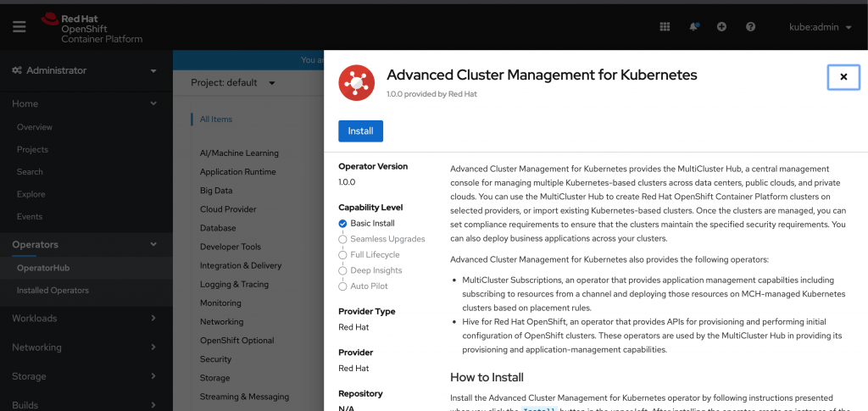The height and width of the screenshot is (411, 868).
Task: Expand the Networking navigation section
Action: click(85, 347)
